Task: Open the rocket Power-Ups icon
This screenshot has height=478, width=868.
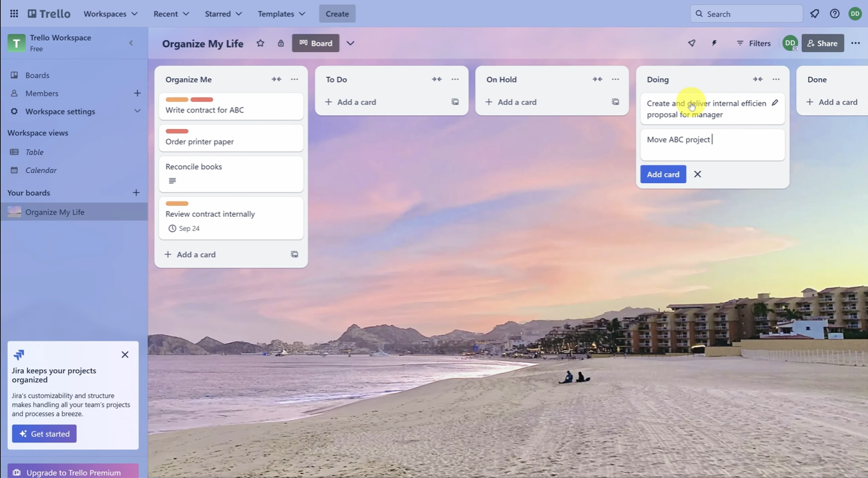Action: 692,43
